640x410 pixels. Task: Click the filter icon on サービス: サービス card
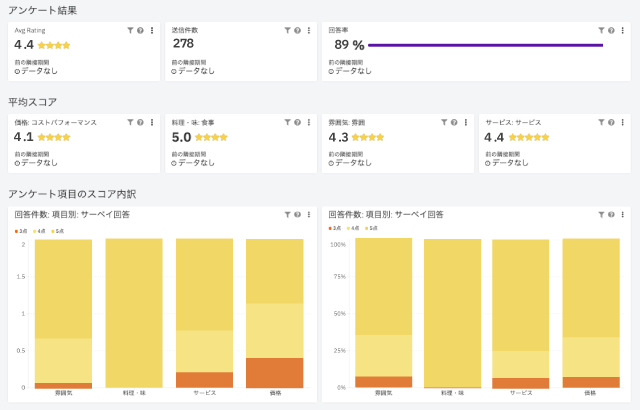pos(600,122)
